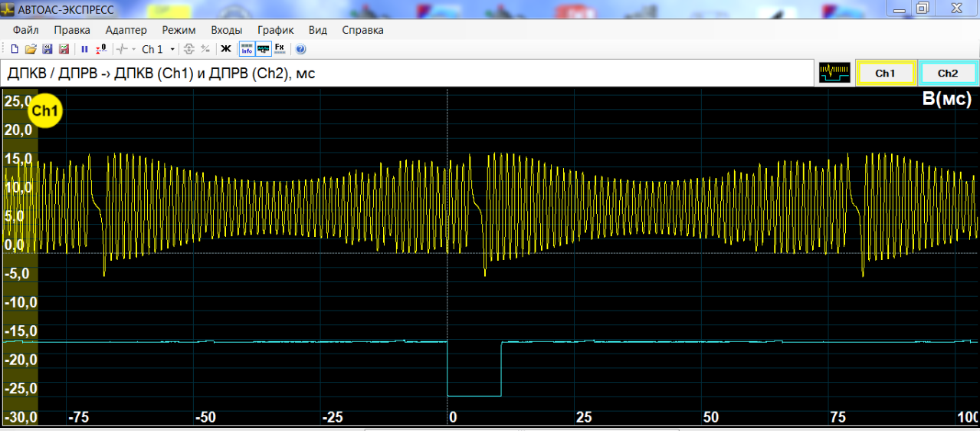Open the Адаптер menu
Image resolution: width=980 pixels, height=431 pixels.
(x=126, y=30)
